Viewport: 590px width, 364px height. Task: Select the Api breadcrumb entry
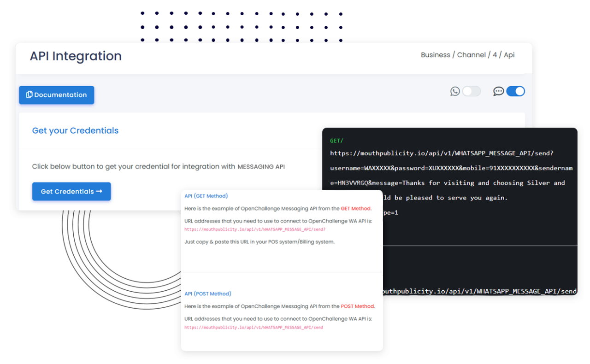(x=509, y=55)
